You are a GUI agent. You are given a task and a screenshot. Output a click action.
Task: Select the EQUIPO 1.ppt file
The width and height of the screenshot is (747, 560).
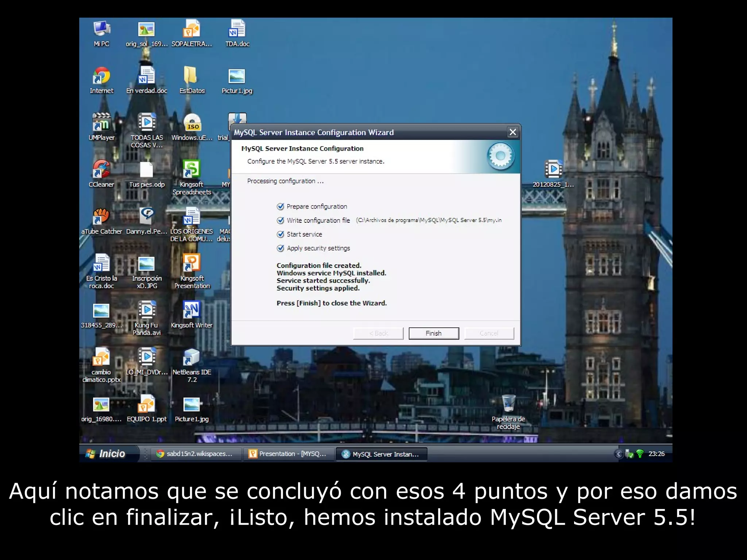(x=147, y=409)
